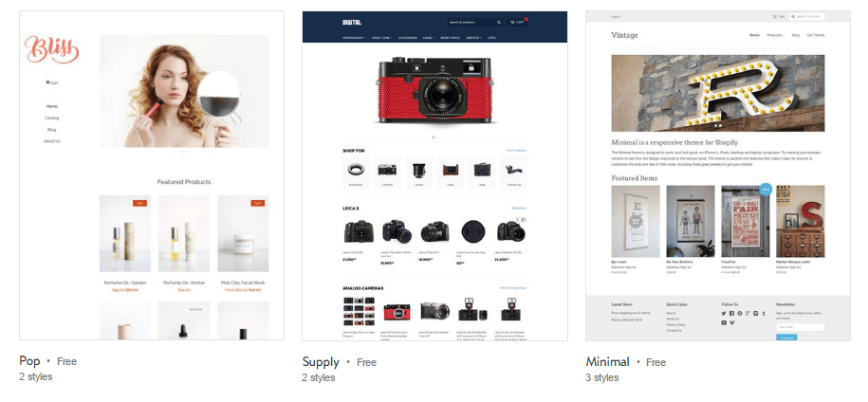Select About Us in Bliss sidebar menu
This screenshot has width=868, height=402.
coord(51,141)
